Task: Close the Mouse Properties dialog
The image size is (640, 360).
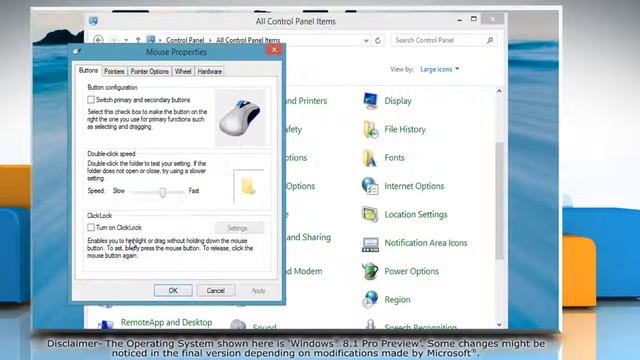Action: (274, 50)
